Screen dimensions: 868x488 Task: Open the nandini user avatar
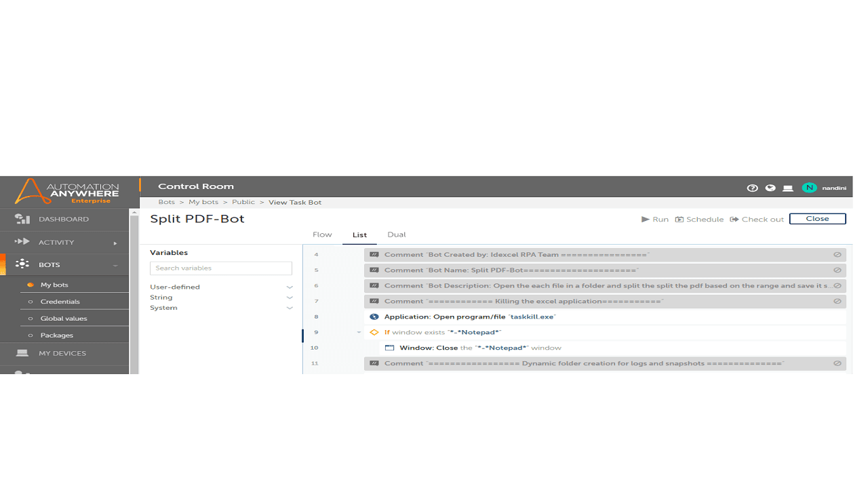pos(809,188)
